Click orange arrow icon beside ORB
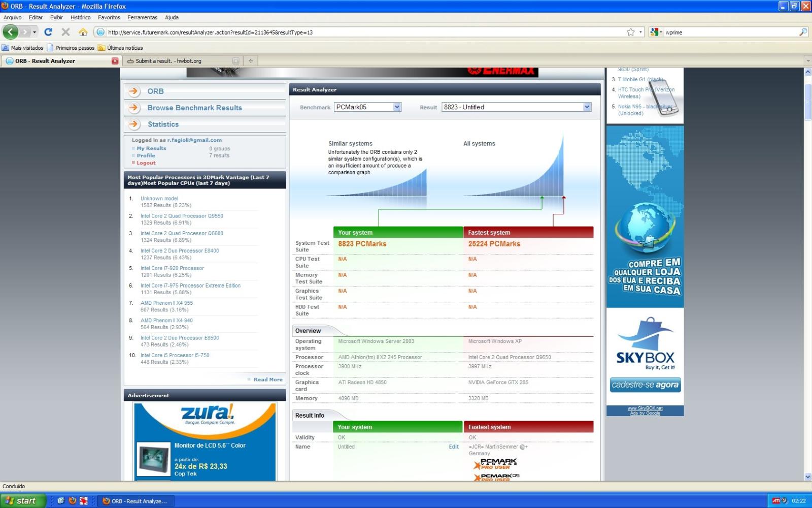The image size is (812, 508). (134, 91)
